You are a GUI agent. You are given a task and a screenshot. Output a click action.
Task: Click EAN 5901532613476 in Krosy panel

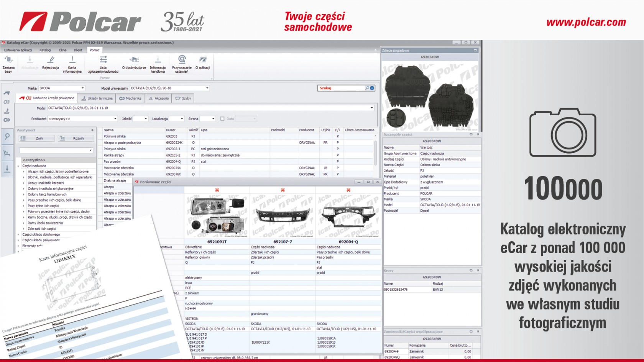[396, 290]
